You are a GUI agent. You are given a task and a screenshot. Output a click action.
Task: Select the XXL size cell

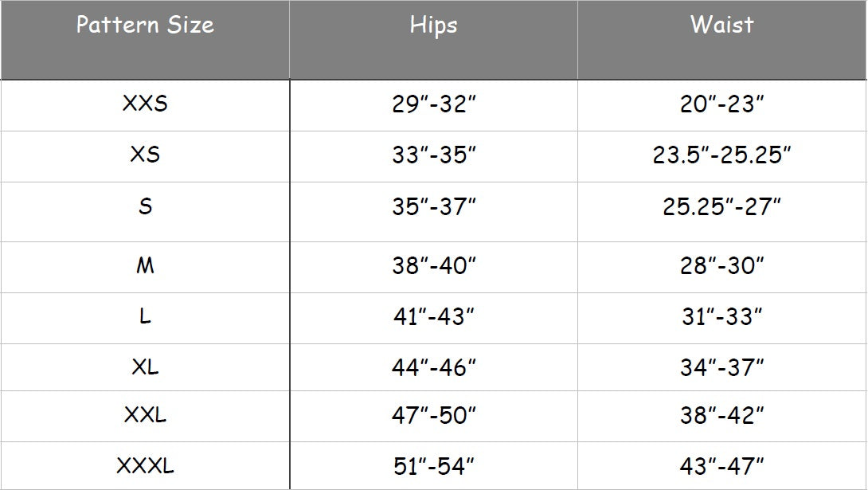click(145, 415)
